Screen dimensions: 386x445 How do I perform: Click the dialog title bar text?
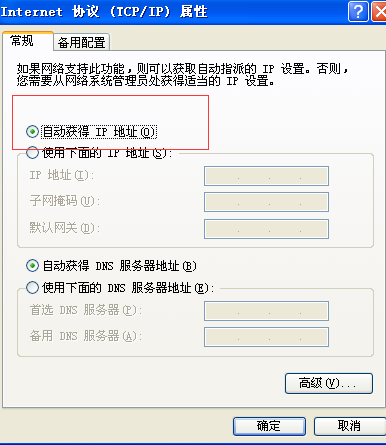[x=104, y=12]
